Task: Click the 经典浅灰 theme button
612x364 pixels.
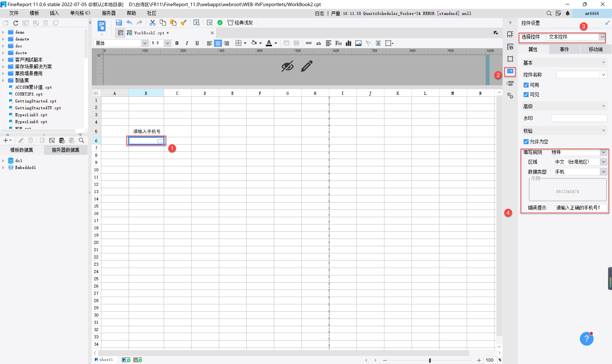Action: 240,23
